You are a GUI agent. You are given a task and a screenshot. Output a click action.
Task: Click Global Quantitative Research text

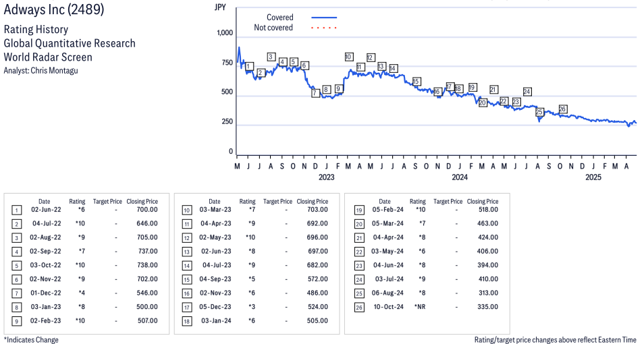(70, 43)
